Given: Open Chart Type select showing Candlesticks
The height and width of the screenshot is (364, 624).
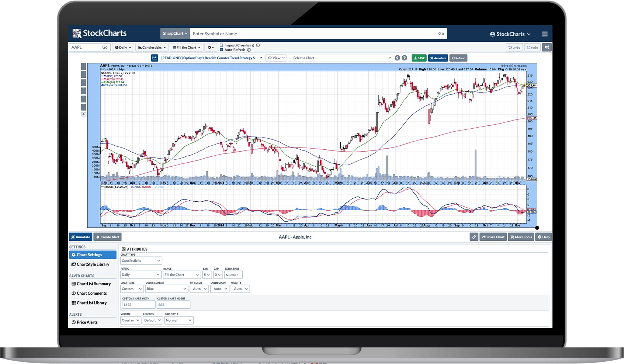Looking at the screenshot, I should click(141, 261).
